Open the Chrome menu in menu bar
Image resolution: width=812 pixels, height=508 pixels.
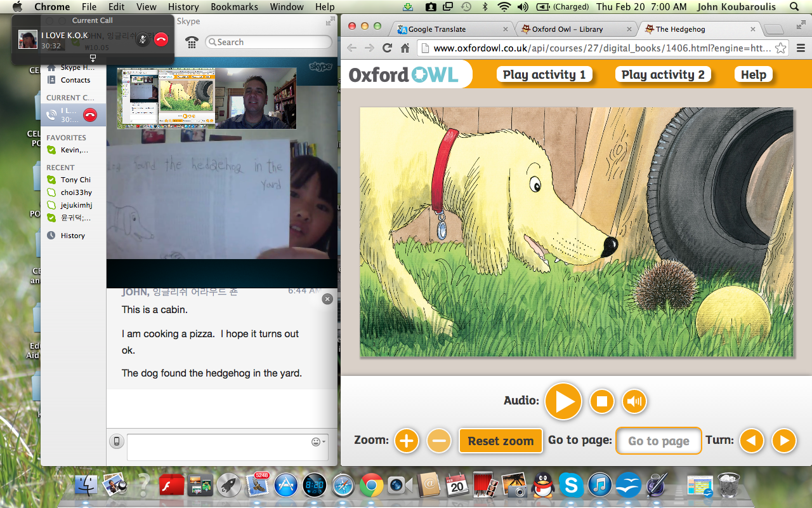(x=52, y=7)
